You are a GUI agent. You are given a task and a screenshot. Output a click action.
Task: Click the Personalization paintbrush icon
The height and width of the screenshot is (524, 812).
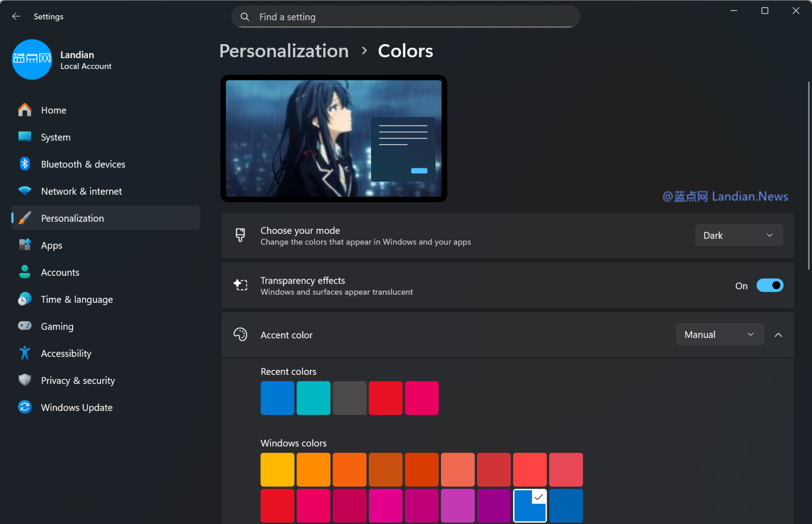pos(24,218)
